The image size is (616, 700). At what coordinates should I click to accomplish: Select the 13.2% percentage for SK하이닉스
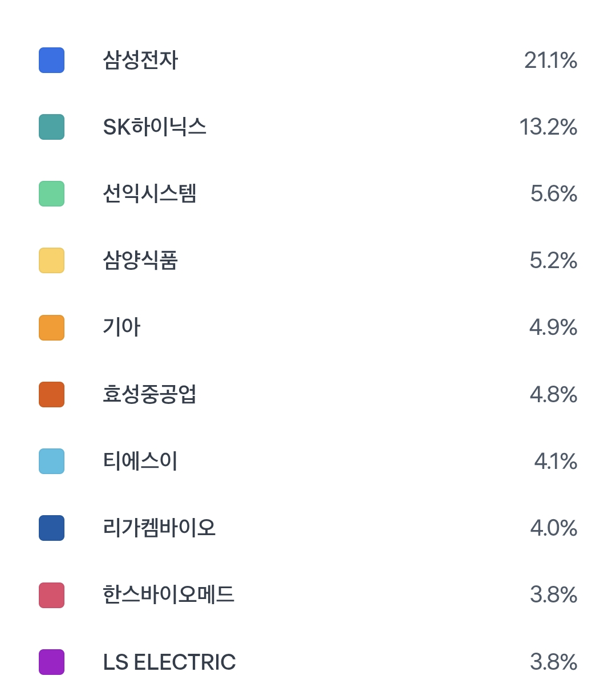click(548, 127)
